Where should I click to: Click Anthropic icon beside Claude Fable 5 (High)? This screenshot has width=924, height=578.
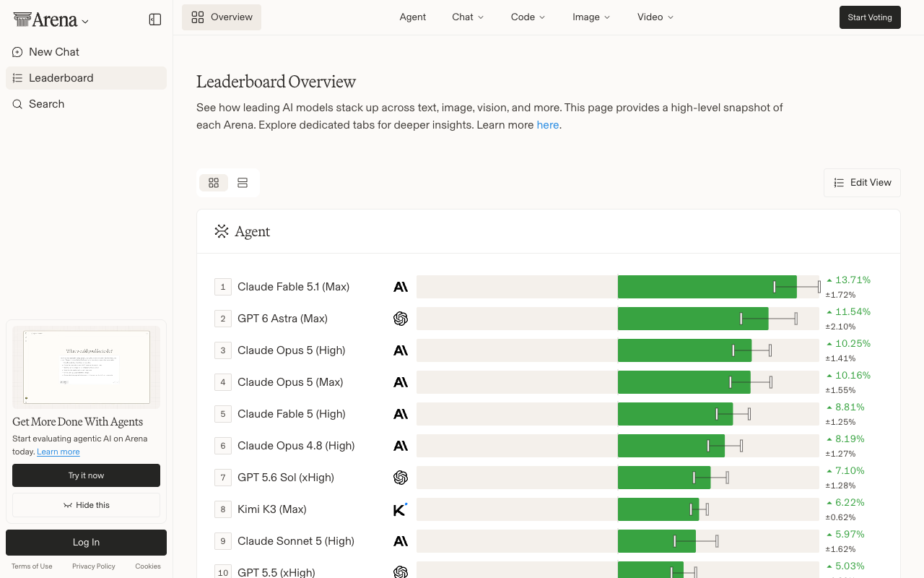pyautogui.click(x=401, y=414)
